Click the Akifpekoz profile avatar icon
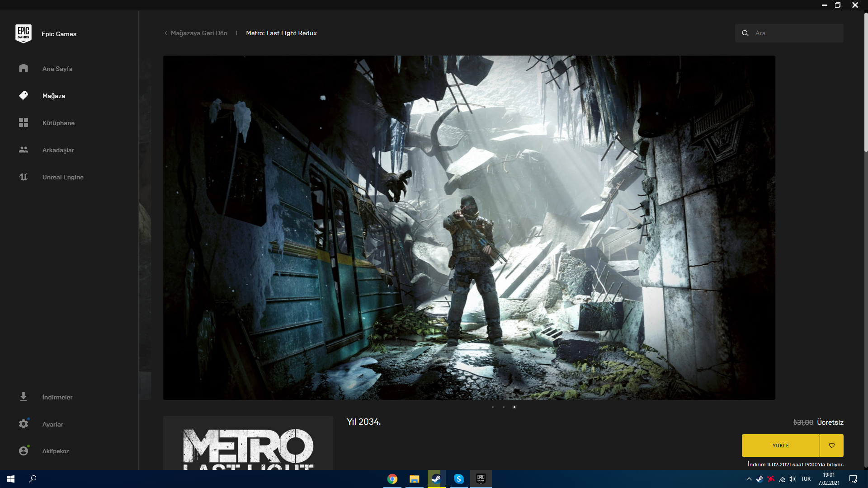The width and height of the screenshot is (868, 488). pos(24,450)
